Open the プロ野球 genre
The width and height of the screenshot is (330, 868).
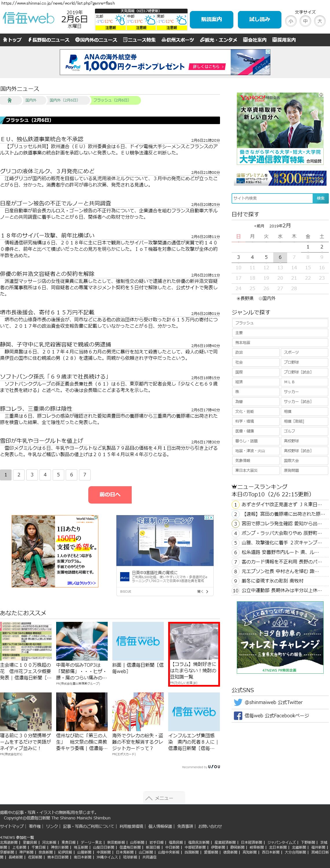[x=305, y=362]
